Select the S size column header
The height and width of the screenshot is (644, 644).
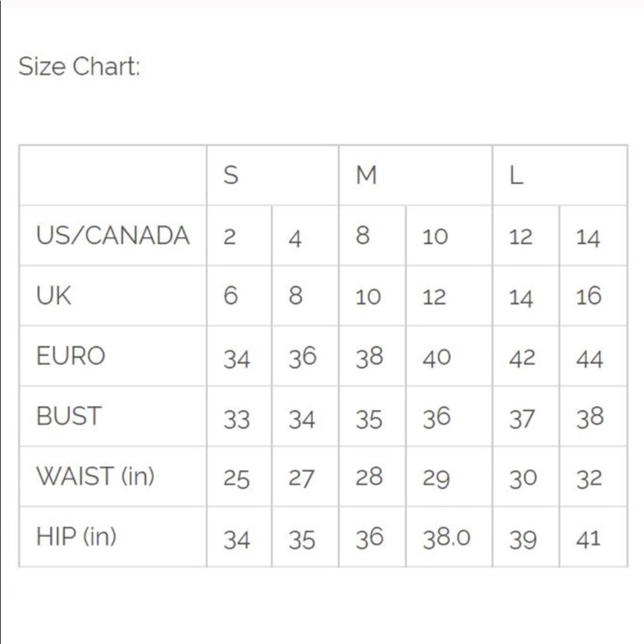(x=231, y=175)
